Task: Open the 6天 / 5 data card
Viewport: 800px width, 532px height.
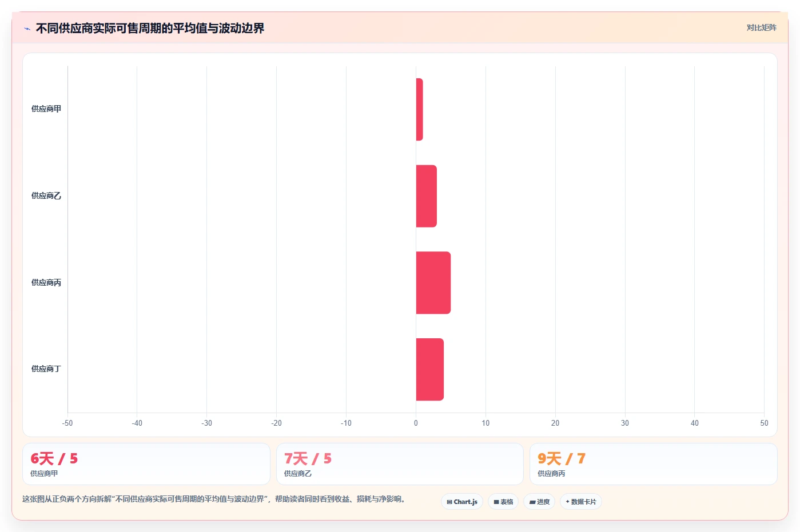Action: (146, 464)
